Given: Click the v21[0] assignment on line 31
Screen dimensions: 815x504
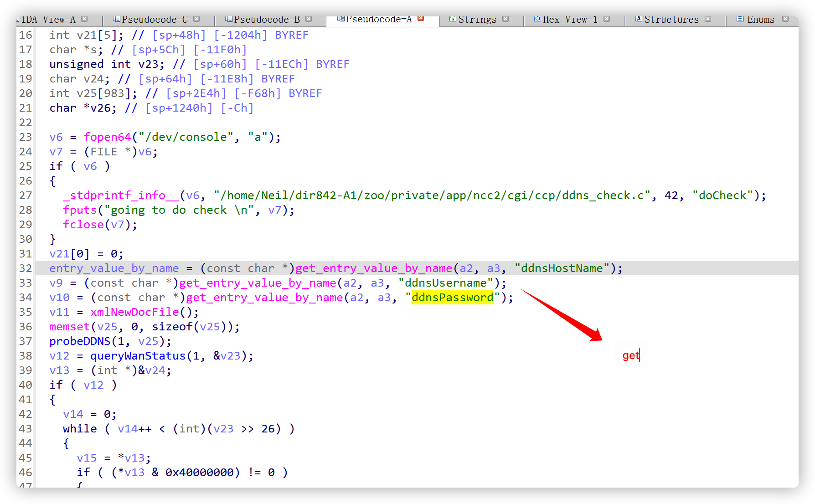Looking at the screenshot, I should [x=87, y=254].
